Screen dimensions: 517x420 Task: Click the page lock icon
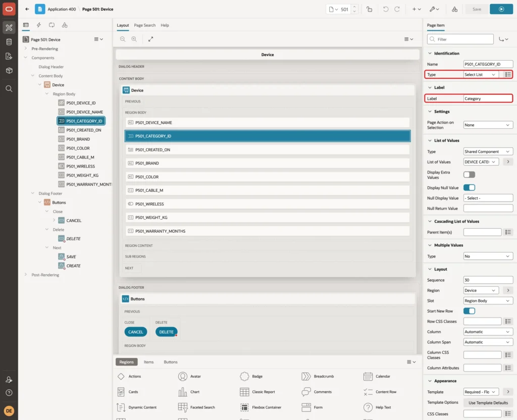(369, 9)
